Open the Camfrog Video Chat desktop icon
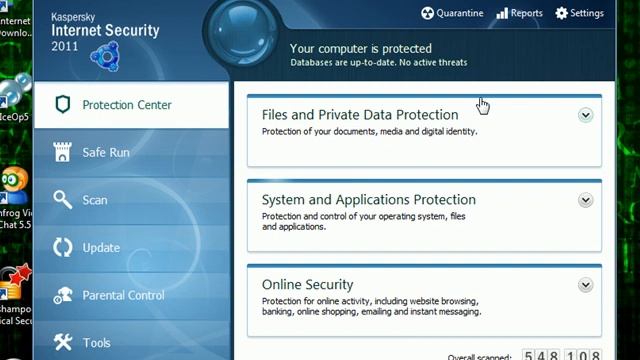This screenshot has height=360, width=640. click(x=14, y=186)
